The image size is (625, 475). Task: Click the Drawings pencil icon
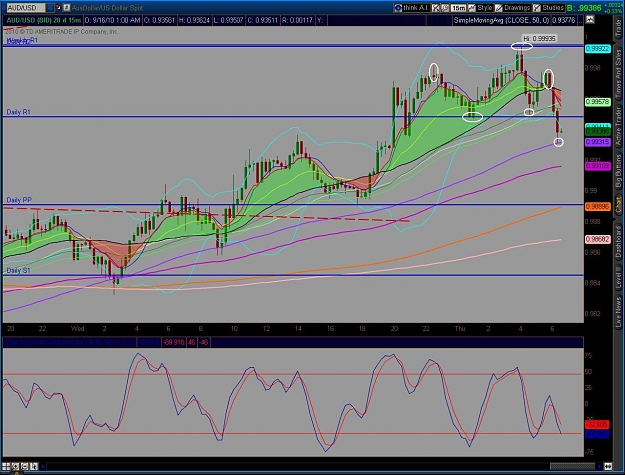coord(499,8)
